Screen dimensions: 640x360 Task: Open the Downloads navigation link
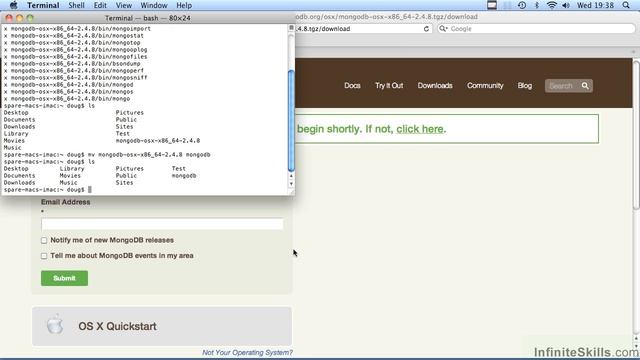pos(435,86)
